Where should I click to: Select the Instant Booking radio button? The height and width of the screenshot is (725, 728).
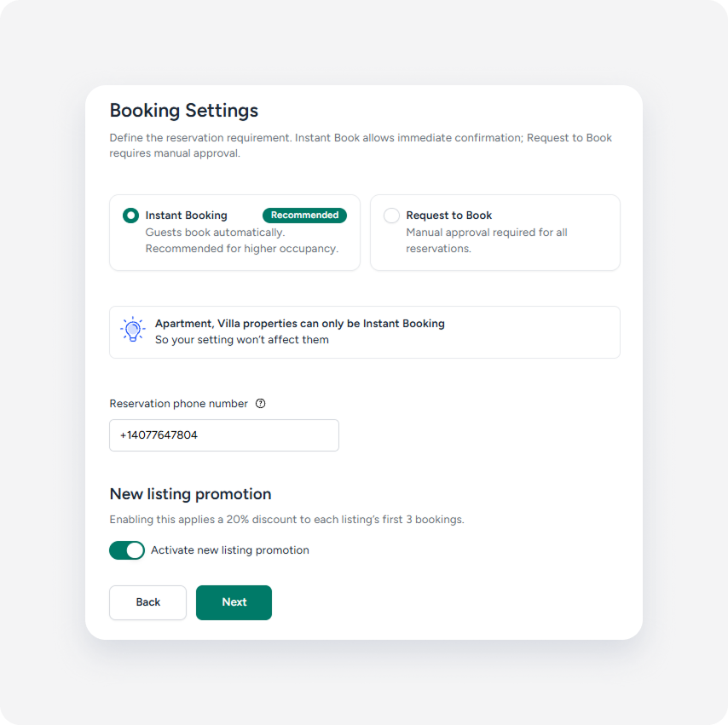pyautogui.click(x=130, y=216)
